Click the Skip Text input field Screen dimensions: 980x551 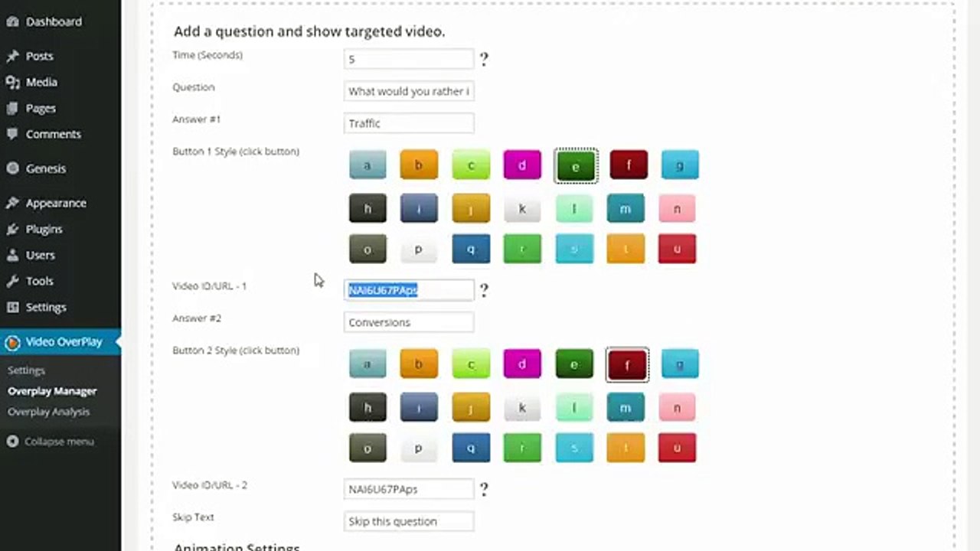(409, 521)
